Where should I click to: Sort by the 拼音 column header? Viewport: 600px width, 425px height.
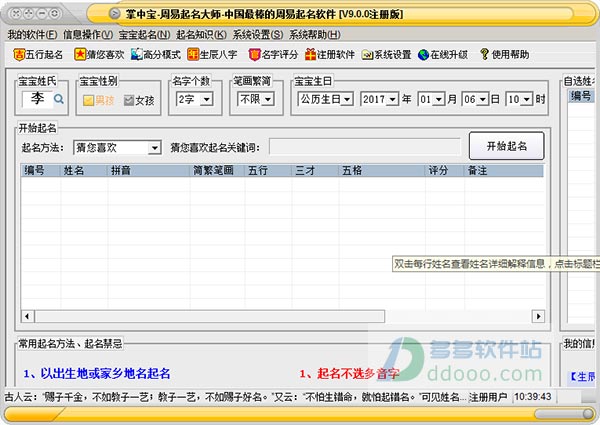149,170
